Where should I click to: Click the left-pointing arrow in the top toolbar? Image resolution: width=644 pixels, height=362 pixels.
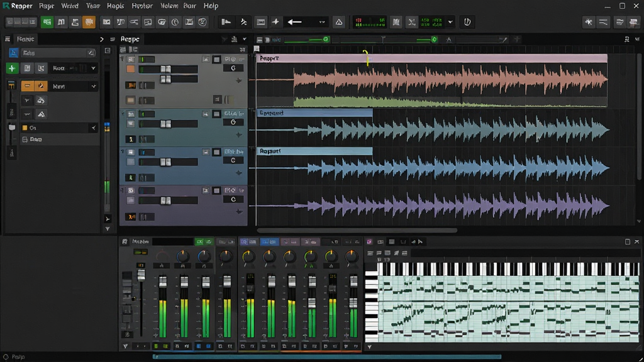[294, 22]
